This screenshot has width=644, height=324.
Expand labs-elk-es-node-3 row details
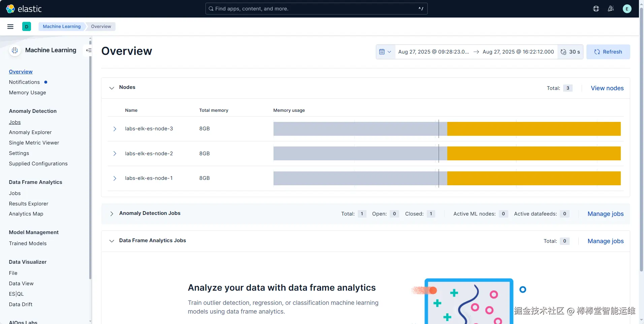[115, 129]
